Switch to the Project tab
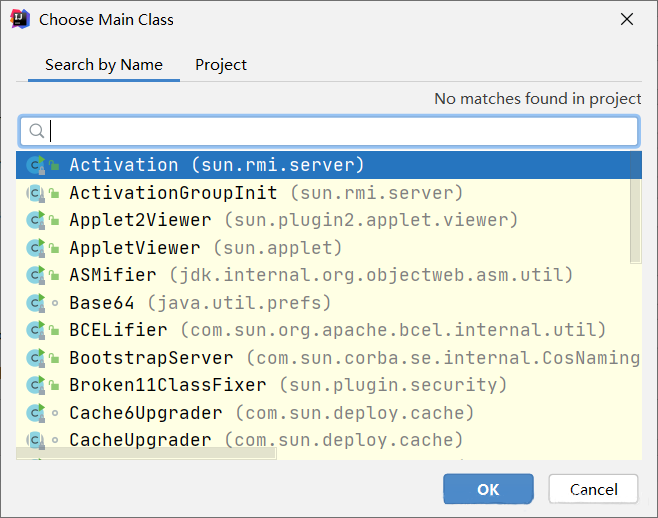This screenshot has width=658, height=518. [x=221, y=65]
